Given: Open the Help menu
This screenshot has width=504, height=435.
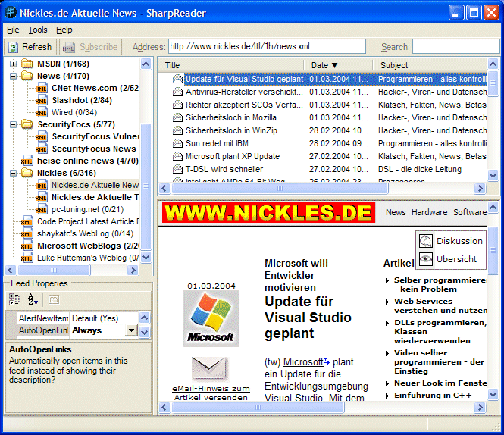Looking at the screenshot, I should 64,30.
